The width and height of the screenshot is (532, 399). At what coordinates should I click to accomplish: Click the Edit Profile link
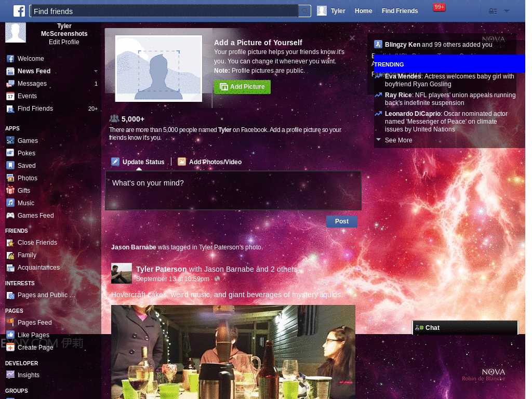(x=64, y=42)
